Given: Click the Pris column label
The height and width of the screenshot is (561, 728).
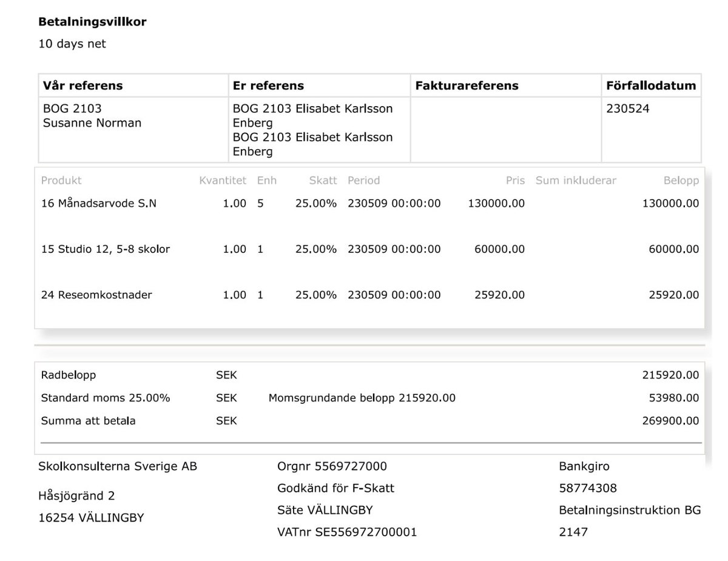Looking at the screenshot, I should (515, 180).
